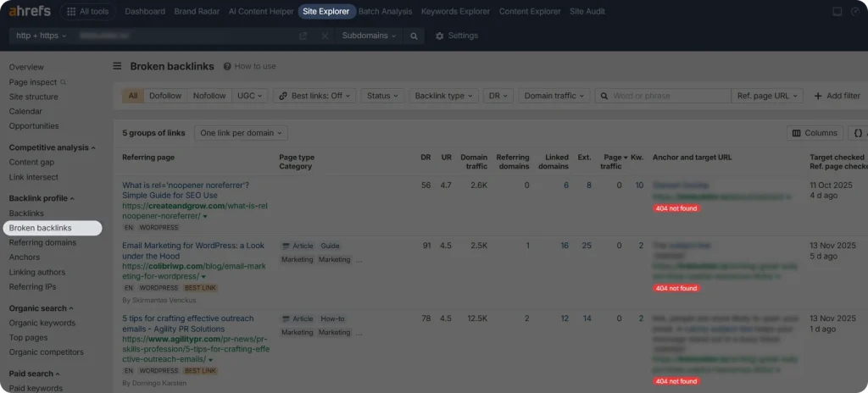
Task: Open '5 tips for crafting effective outreach emails' link
Action: (x=187, y=324)
